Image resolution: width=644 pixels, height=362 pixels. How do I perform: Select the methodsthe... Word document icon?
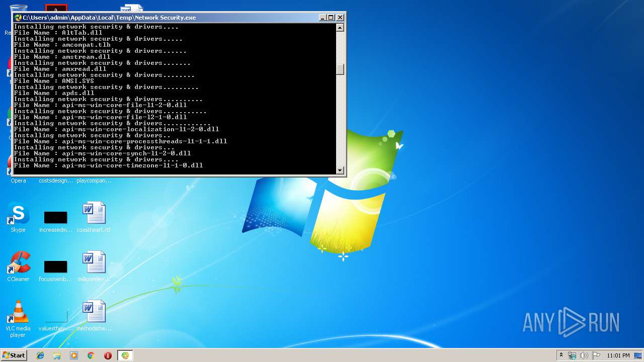[94, 316]
